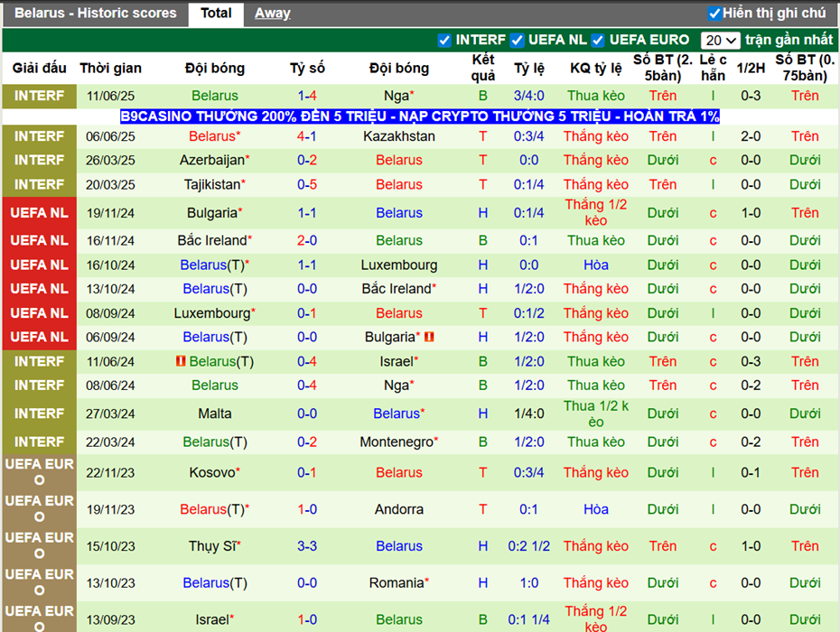Screen dimensions: 840x632
Task: Click the 3-3 score versus Thụy Sĩ
Action: pos(307,546)
